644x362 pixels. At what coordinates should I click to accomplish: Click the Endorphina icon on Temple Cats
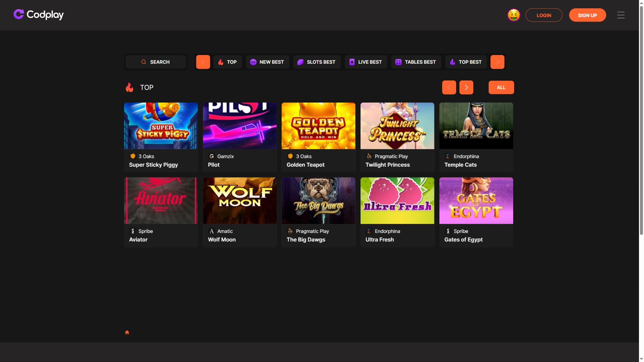[448, 156]
